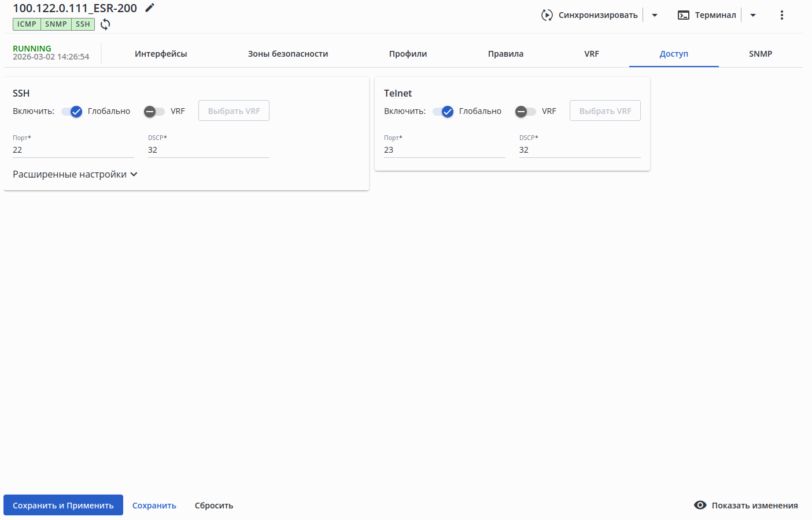The image size is (812, 520).
Task: Enable the Telnet VRF switch
Action: pos(526,112)
